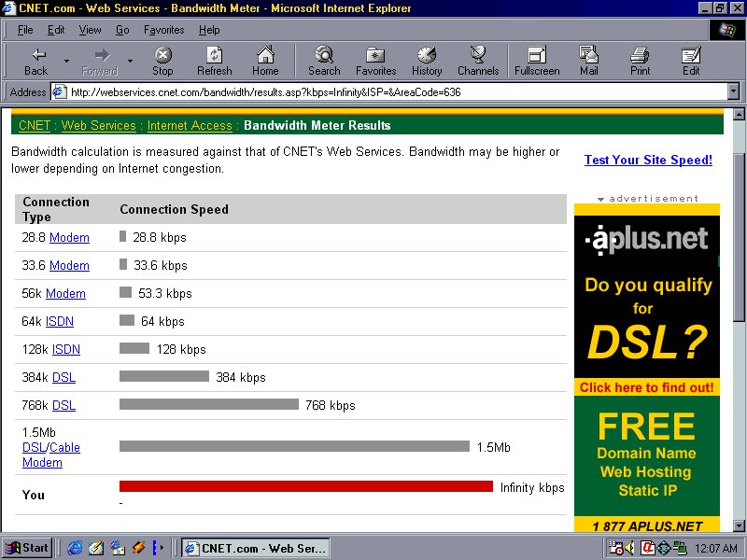
Task: Follow the Internet Access breadcrumb link
Action: coord(190,125)
